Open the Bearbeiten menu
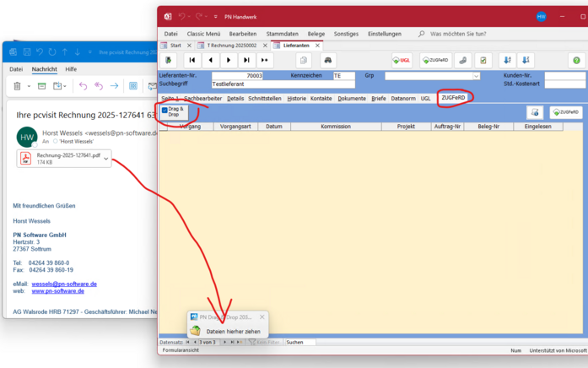The height and width of the screenshot is (368, 588). (x=243, y=34)
